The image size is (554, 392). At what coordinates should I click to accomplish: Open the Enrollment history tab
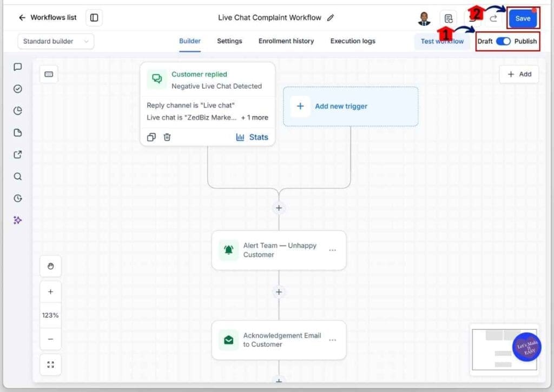[286, 41]
